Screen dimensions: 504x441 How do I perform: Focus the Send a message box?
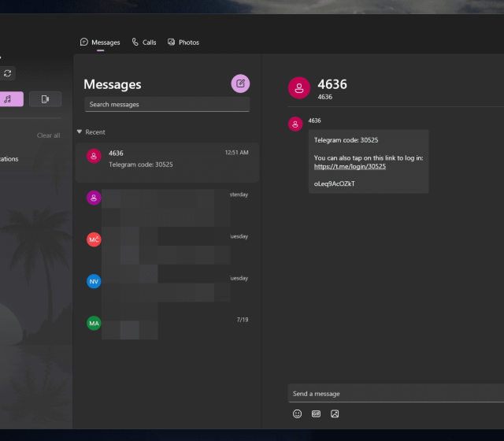(x=394, y=394)
